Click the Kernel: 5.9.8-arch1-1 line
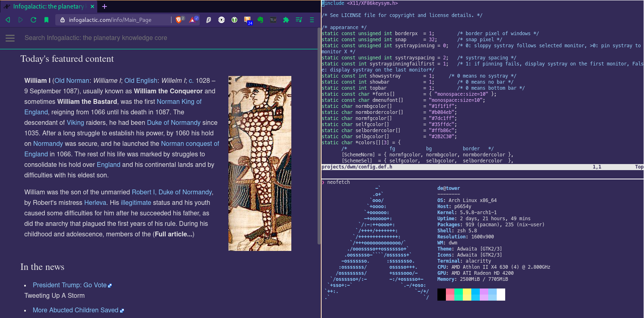Screen dimensions: 644x318 click(467, 213)
